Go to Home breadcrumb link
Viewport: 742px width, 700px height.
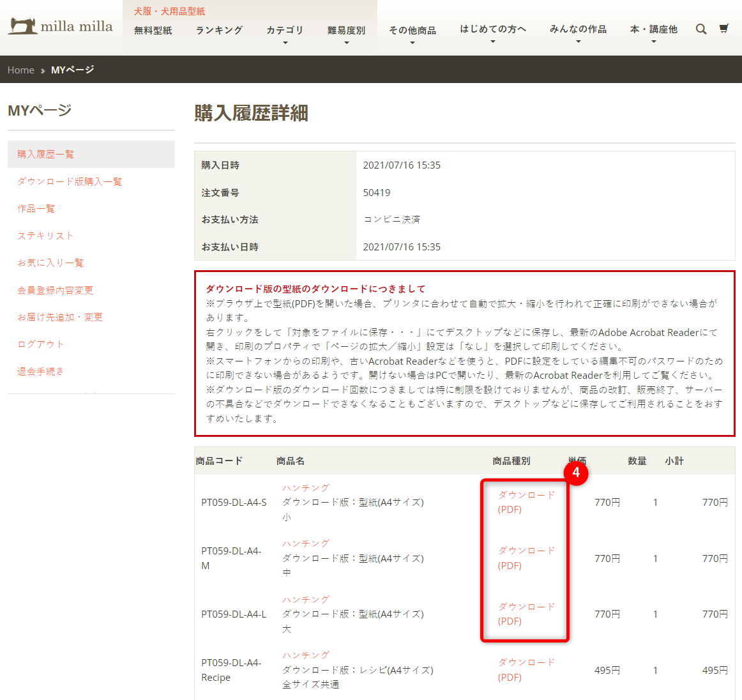click(x=21, y=70)
